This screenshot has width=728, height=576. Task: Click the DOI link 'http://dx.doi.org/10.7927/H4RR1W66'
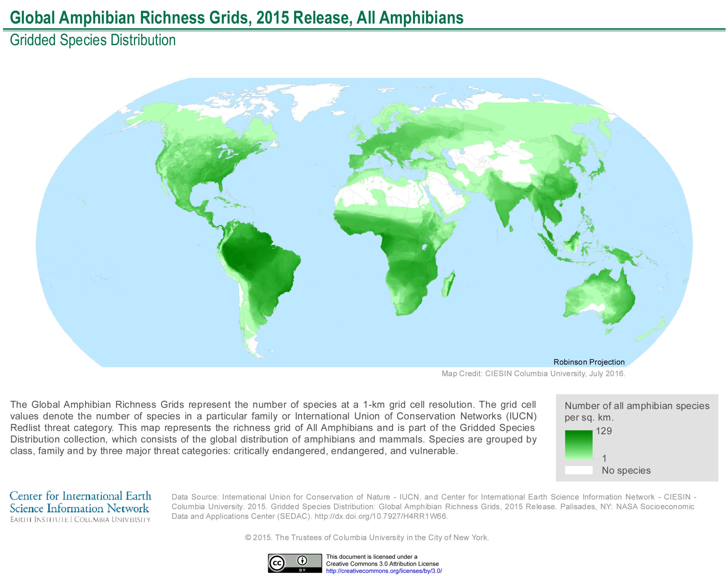tap(381, 517)
